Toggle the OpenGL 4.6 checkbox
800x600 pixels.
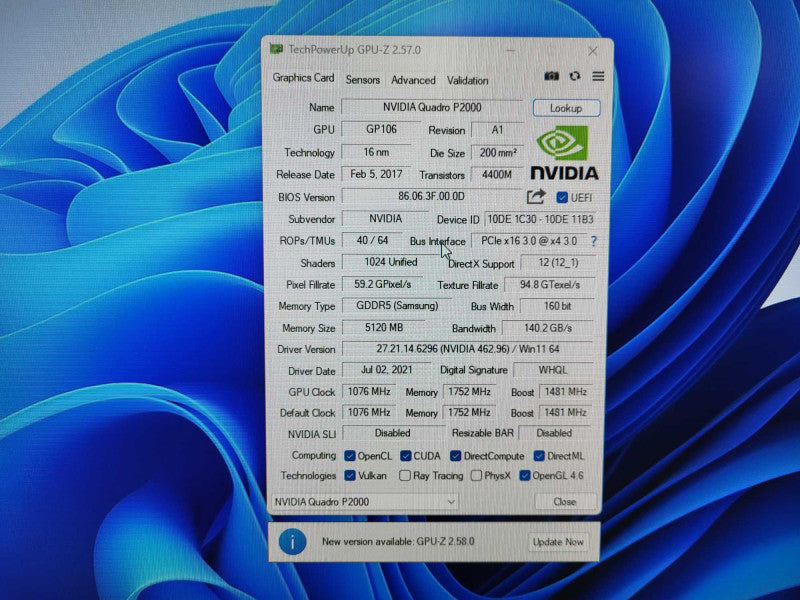524,476
